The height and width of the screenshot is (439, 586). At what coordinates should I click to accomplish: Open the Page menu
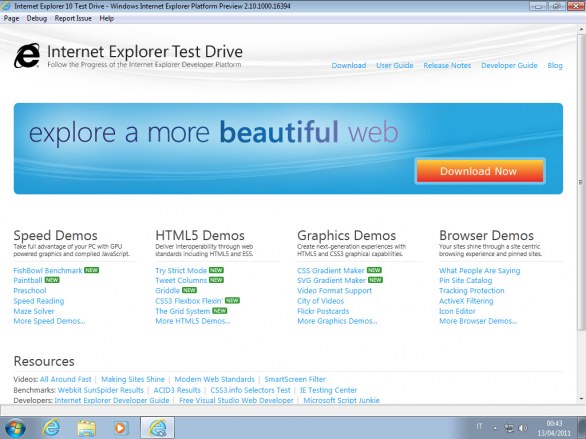12,18
